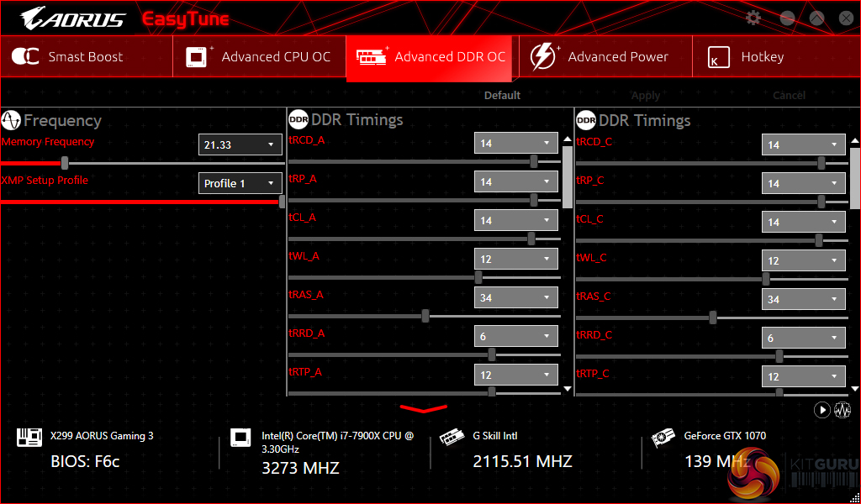Click the Frequency waveform icon

10,120
